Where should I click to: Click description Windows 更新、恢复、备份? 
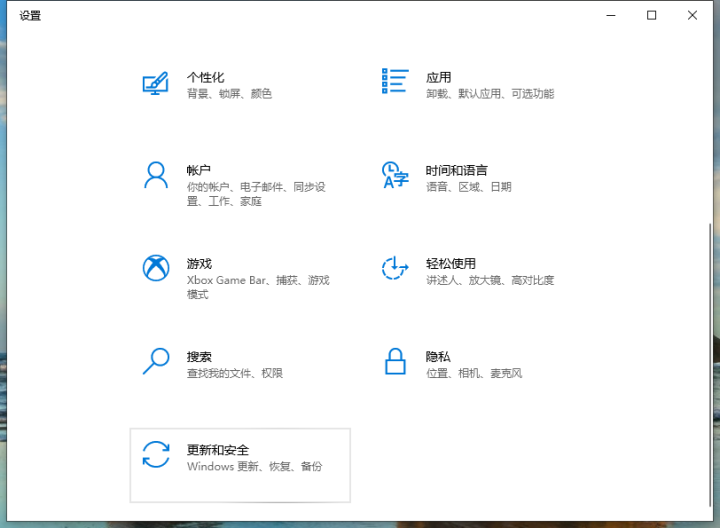(x=254, y=466)
